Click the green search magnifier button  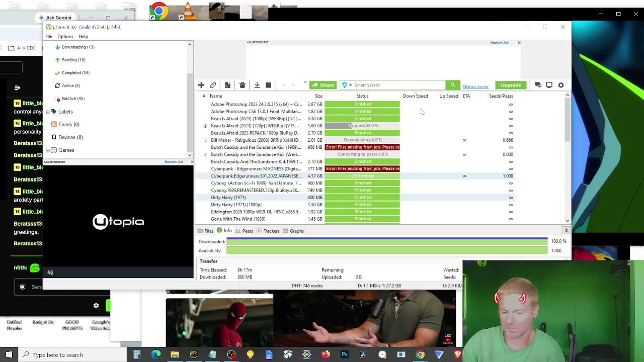(453, 85)
